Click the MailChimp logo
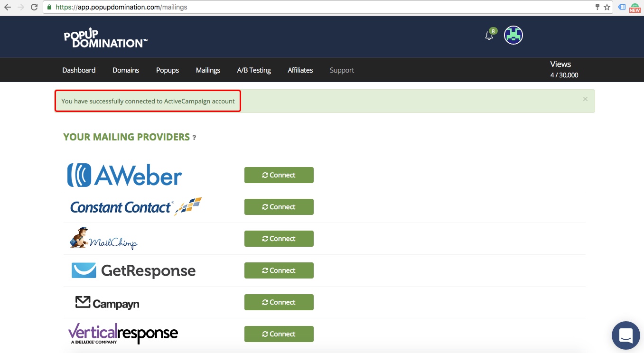Screen dimensions: 644x353 point(103,238)
